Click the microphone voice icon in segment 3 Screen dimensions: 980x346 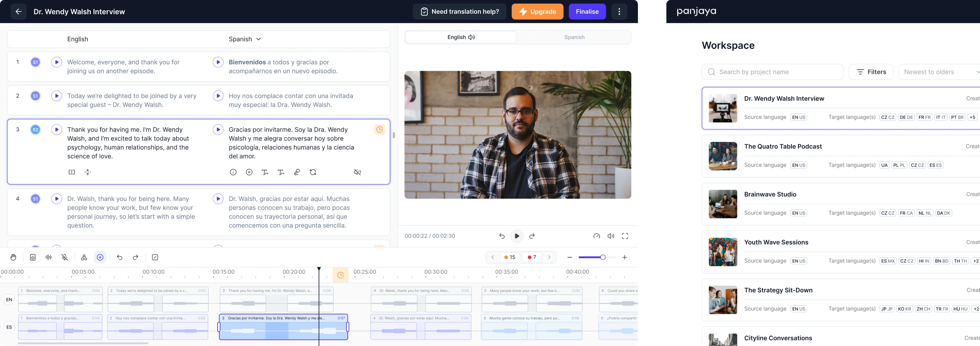pyautogui.click(x=297, y=172)
